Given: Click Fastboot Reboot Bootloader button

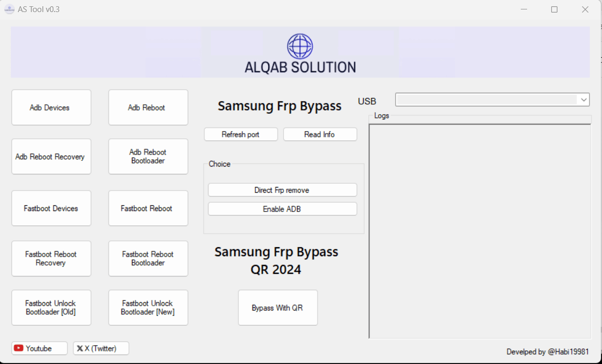Looking at the screenshot, I should (x=148, y=258).
